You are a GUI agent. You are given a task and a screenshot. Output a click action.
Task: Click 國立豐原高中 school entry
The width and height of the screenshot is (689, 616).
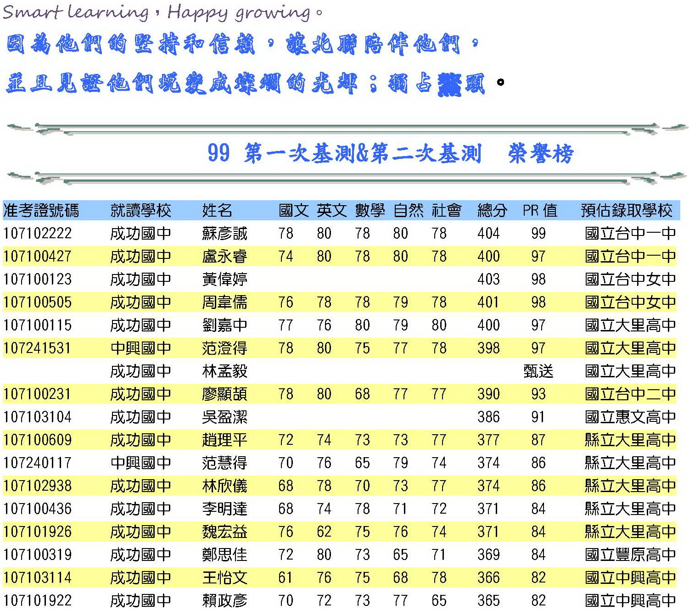pyautogui.click(x=630, y=555)
